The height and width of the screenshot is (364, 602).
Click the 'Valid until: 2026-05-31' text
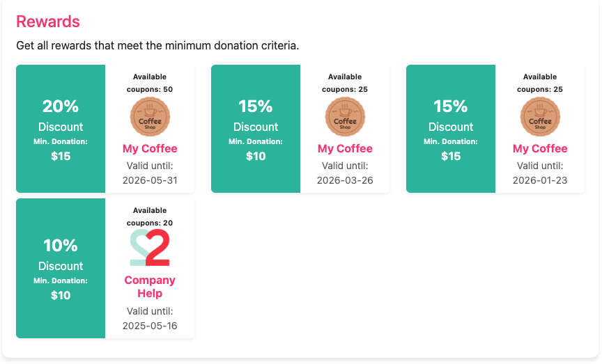[150, 173]
